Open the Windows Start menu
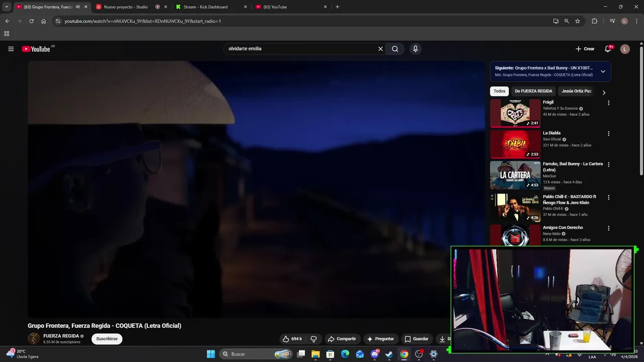This screenshot has width=644, height=362. point(211,354)
